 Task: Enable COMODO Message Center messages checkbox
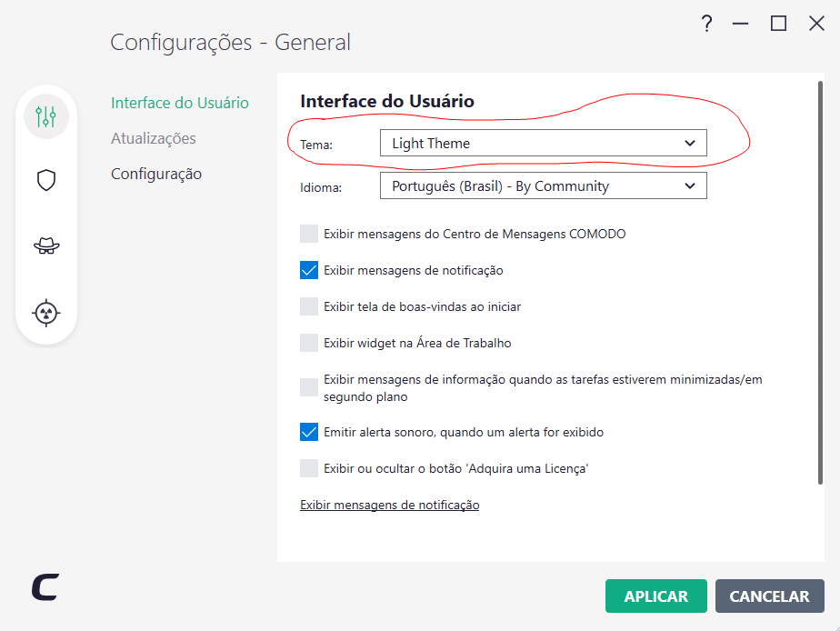coord(309,234)
